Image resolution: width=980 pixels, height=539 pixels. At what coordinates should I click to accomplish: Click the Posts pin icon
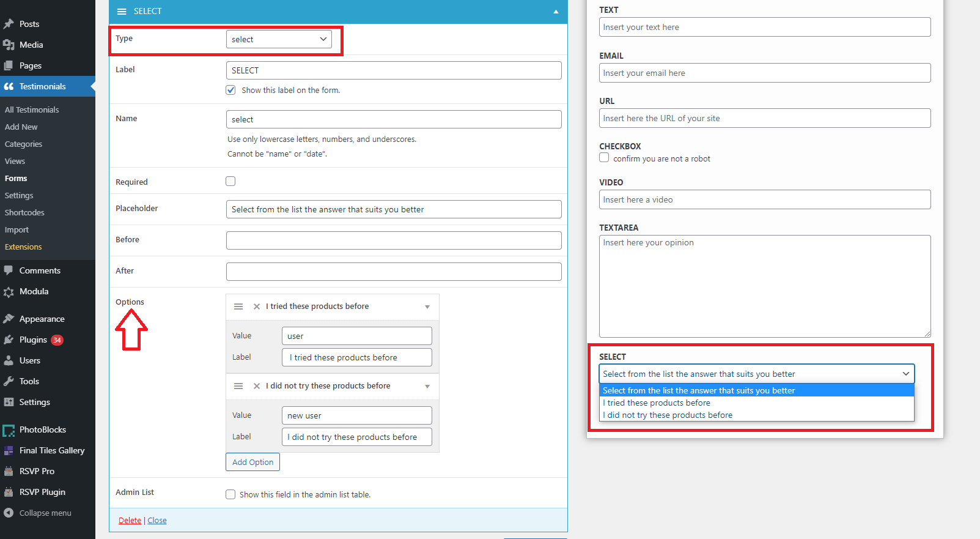pos(9,24)
